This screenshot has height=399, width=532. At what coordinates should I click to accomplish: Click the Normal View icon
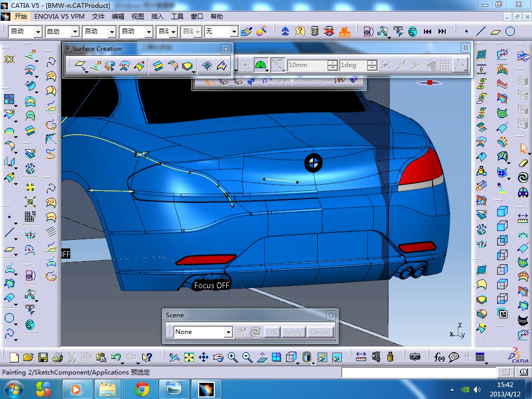click(x=262, y=357)
